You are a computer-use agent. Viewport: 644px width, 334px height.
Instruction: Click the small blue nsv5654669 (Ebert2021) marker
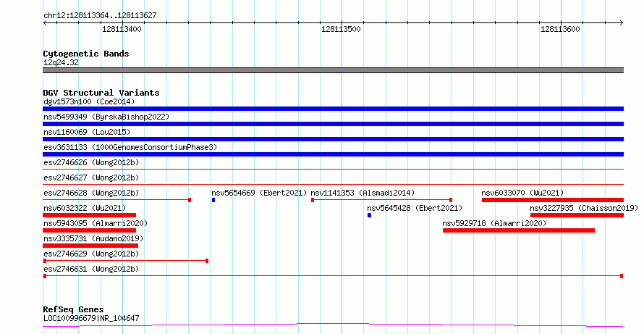[213, 200]
